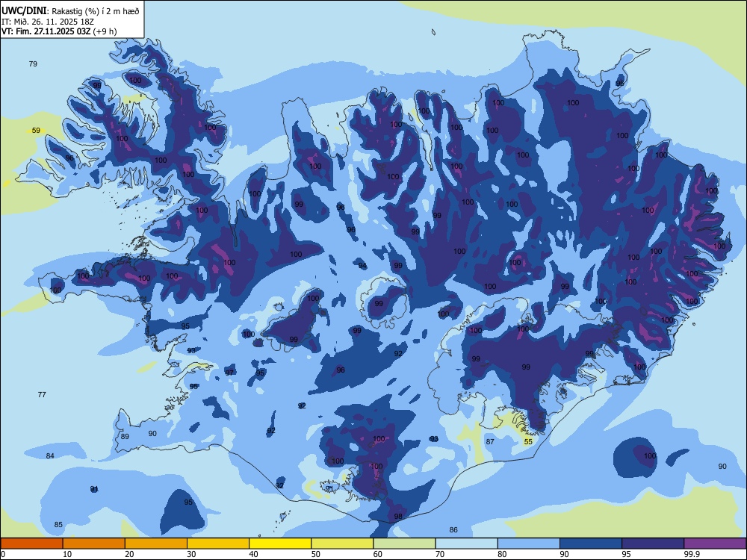Click the indigo 95–99.9 legend swatch
Screen dimensions: 747x560
[x=653, y=544]
